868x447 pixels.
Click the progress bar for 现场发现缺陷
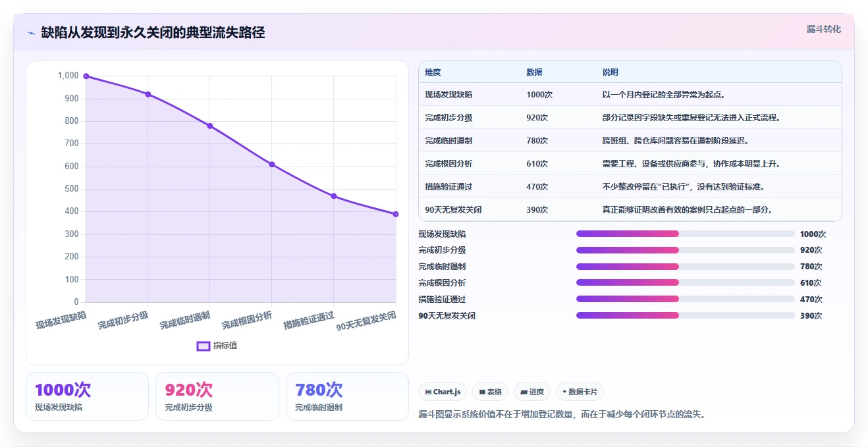pos(686,234)
